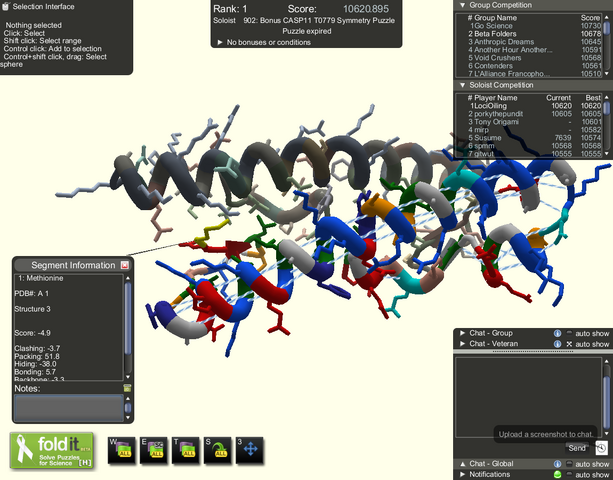This screenshot has height=480, width=613.
Task: Click the Notes text field
Action: click(x=69, y=408)
